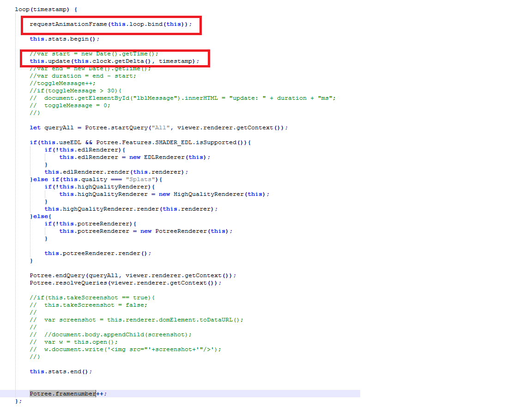The height and width of the screenshot is (413, 532).
Task: Click the 'else if(this.quality === "Splats")' line
Action: click(96, 180)
